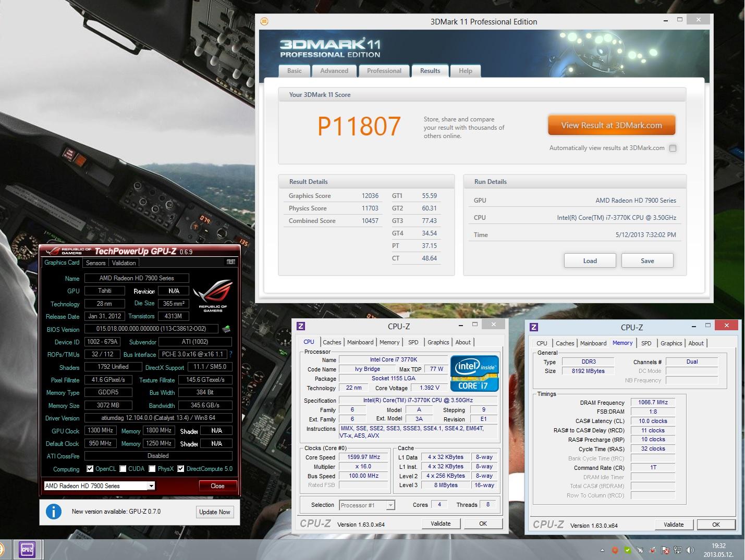745x560 pixels.
Task: Open SPD tab in right CPU-Z window
Action: 646,343
